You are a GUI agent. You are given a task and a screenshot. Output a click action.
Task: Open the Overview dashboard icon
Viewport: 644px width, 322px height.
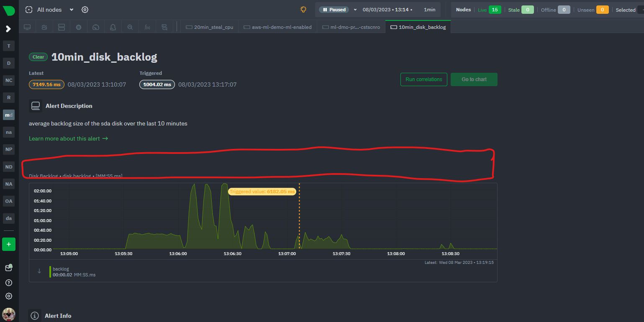pos(27,26)
